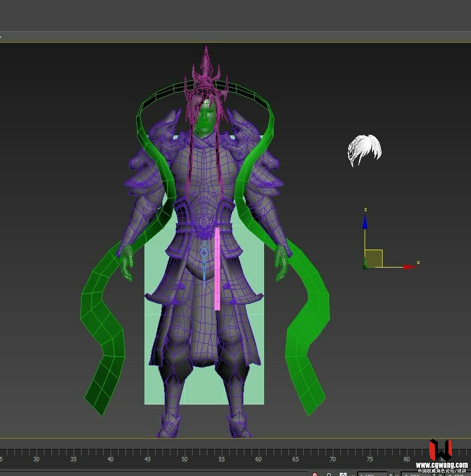
Task: Jump to frame 50 on the timeline
Action: point(184,459)
